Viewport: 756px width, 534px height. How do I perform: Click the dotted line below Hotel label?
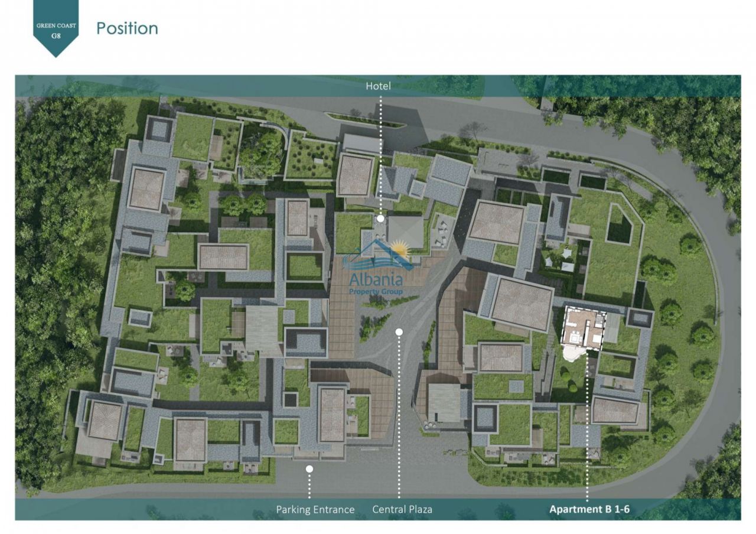(381, 154)
